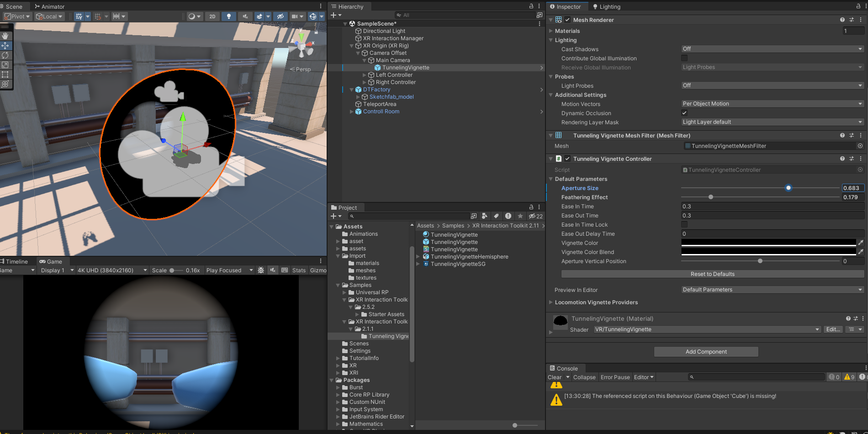Lock the Hierarchy panel

coord(531,6)
